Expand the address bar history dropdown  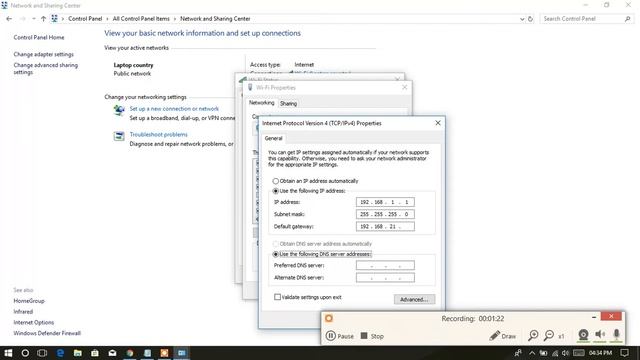[x=522, y=19]
